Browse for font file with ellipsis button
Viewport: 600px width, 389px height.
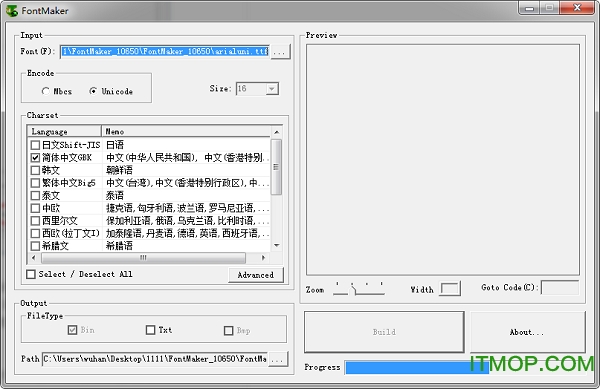coord(280,52)
